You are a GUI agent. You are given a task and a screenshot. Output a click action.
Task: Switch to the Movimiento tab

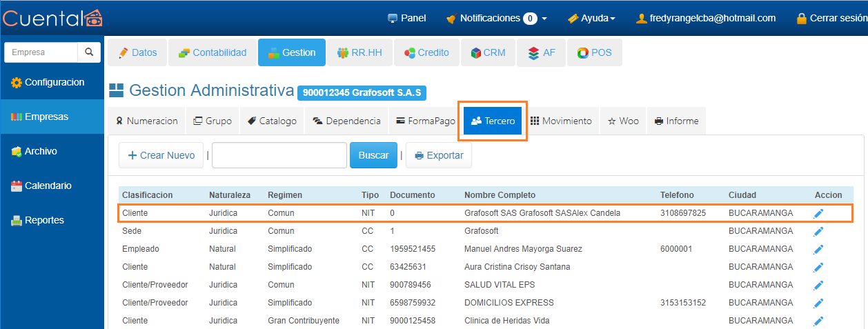561,121
